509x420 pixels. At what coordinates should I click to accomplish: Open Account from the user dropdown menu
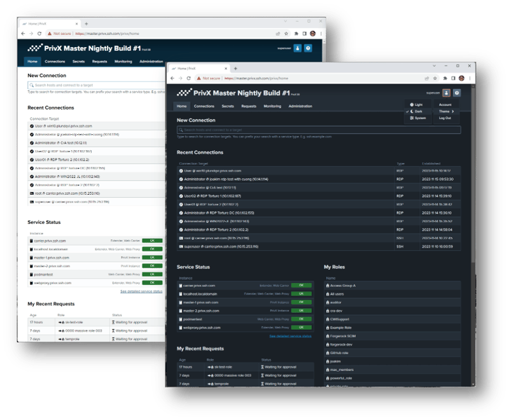(x=445, y=104)
